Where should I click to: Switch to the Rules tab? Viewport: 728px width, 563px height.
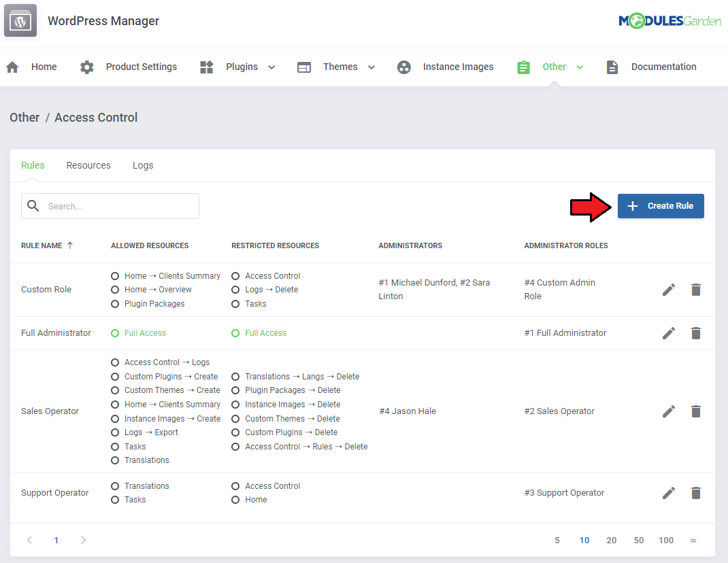33,165
